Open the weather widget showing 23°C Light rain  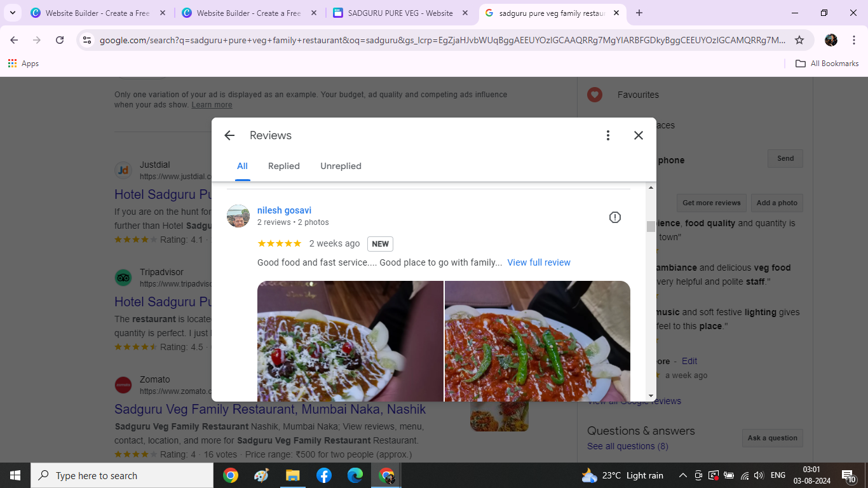[x=622, y=475]
